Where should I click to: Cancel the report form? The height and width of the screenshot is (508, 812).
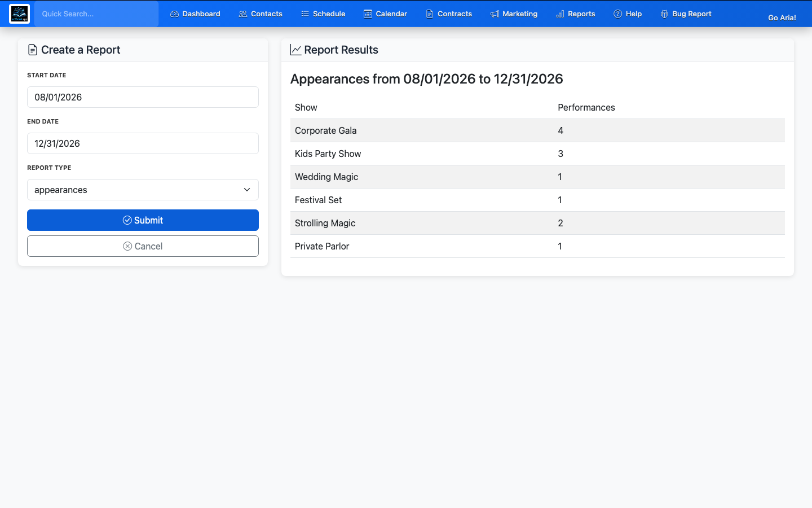(143, 246)
